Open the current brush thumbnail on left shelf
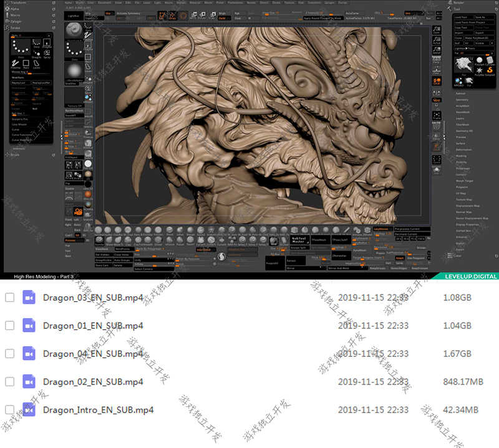This screenshot has width=499, height=448. coord(74,30)
